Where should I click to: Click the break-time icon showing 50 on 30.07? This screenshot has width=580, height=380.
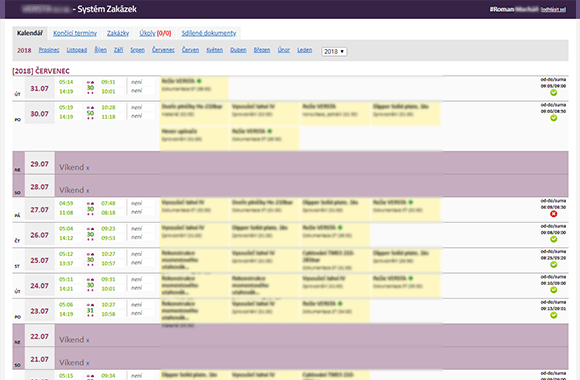click(x=90, y=113)
